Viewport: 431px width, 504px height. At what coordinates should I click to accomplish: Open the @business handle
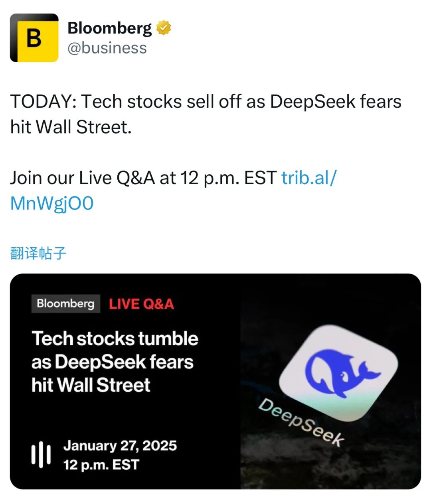[x=107, y=48]
